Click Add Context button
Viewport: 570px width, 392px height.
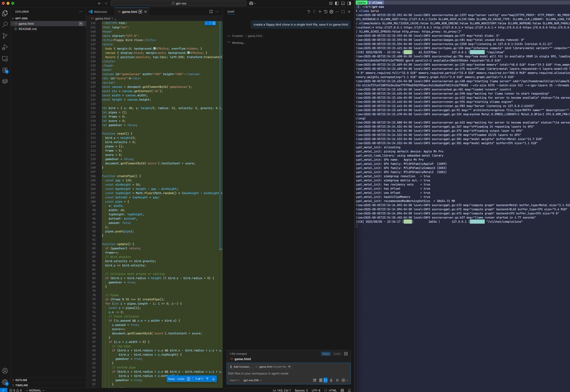(240, 367)
